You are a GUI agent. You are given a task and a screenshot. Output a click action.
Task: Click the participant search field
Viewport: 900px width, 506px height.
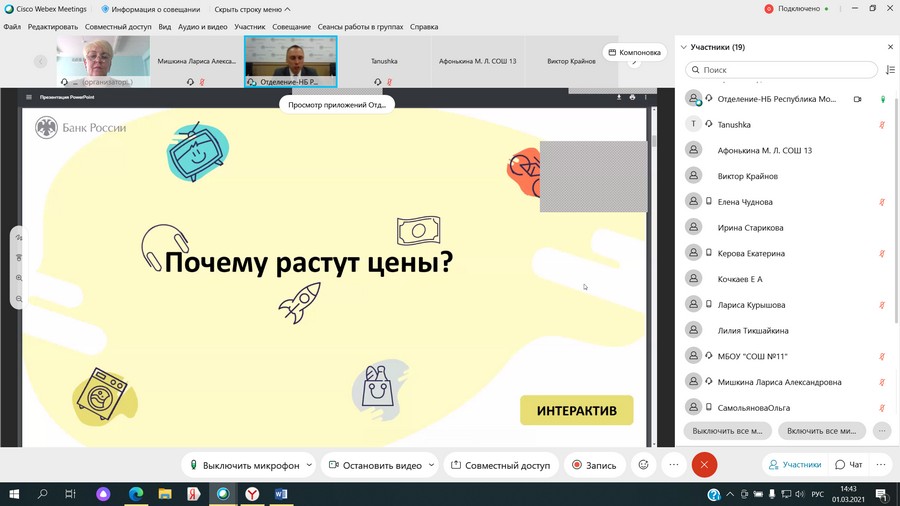coord(780,70)
